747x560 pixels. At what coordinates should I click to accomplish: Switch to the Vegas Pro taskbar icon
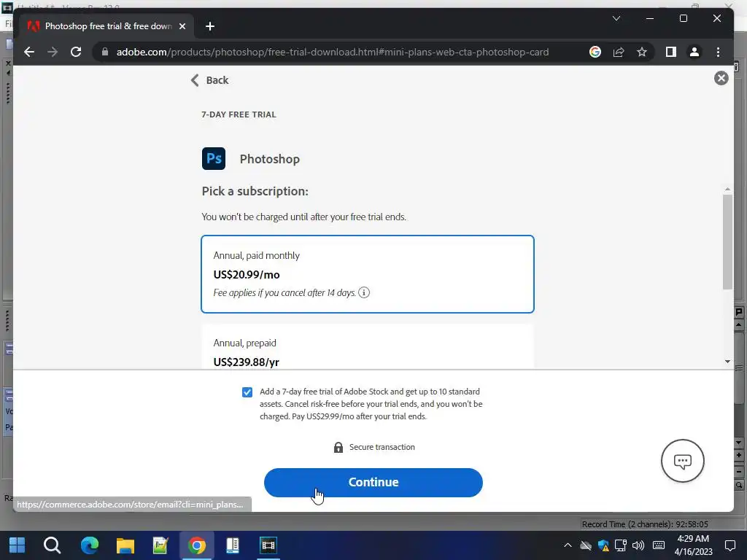[x=268, y=545]
